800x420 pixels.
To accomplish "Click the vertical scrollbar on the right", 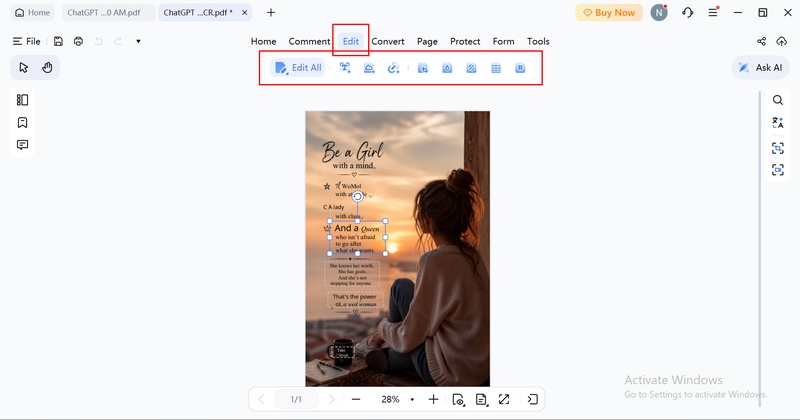I will (x=760, y=249).
